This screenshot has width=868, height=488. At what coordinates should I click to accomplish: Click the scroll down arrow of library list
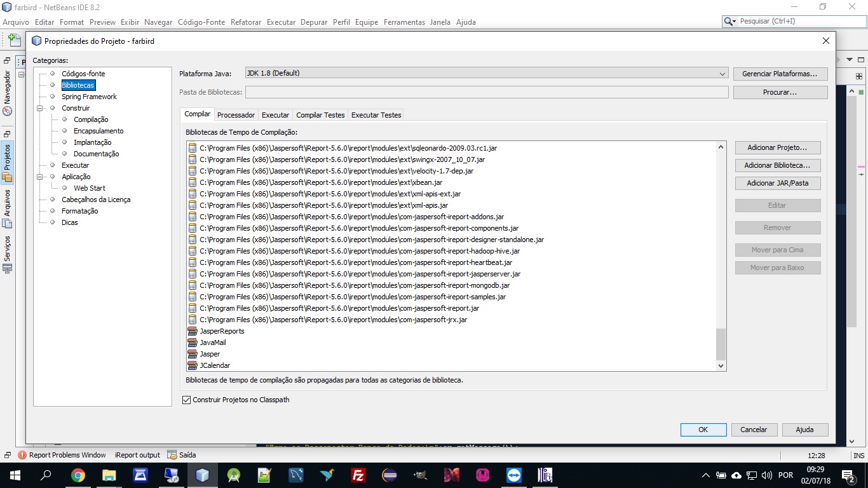click(x=721, y=365)
